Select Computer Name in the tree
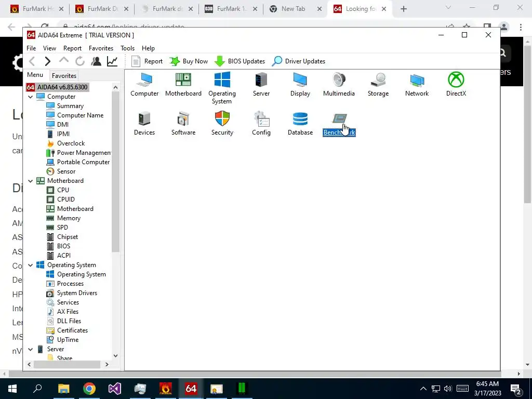 75,115
